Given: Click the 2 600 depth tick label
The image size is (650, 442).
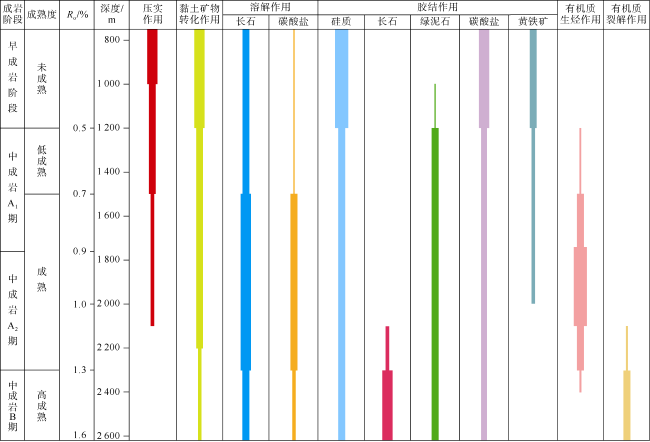Looking at the screenshot, I should pos(109,435).
